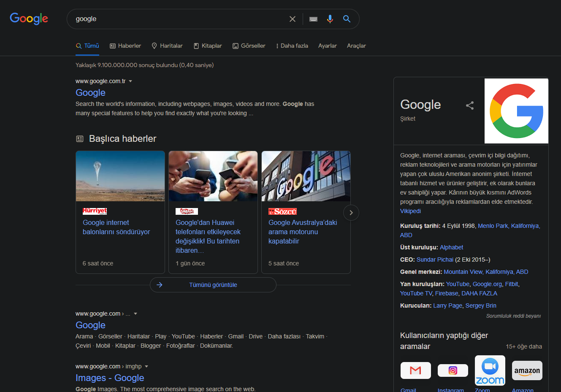Switch to the Haritalar tab
The image size is (561, 392).
(167, 46)
